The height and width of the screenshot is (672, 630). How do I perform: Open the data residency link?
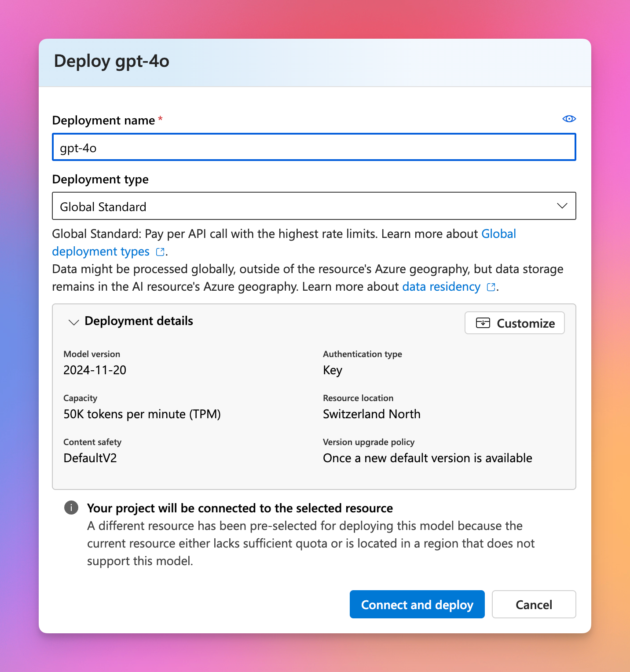click(441, 287)
